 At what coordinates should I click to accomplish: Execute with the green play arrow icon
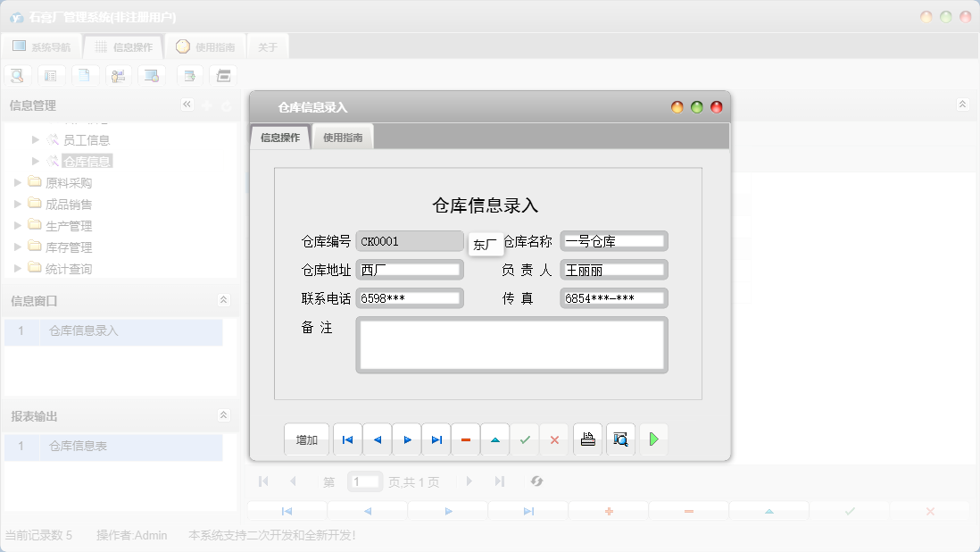click(x=653, y=439)
